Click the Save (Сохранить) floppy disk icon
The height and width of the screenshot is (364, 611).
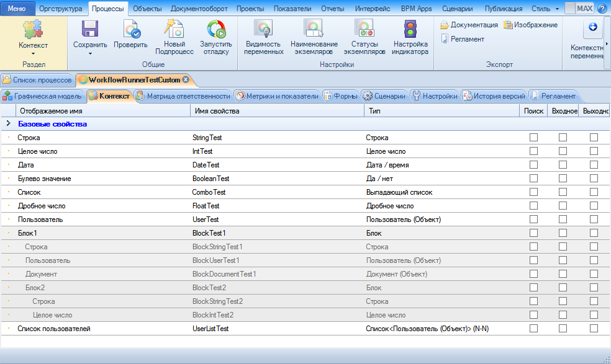click(90, 30)
